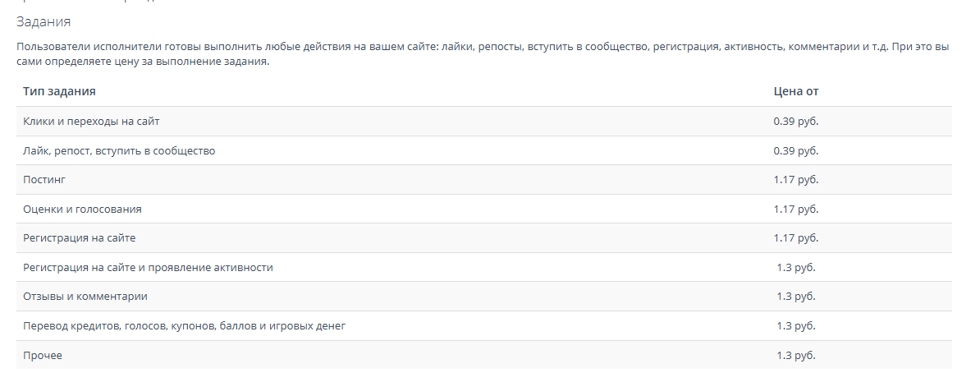Viewport: 980px width, 373px height.
Task: Select the Оценки и голосования row
Action: [483, 209]
